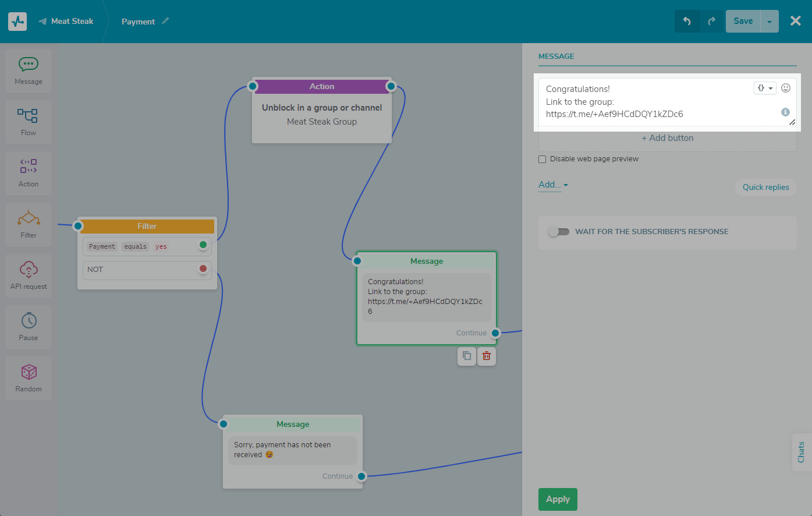
Task: Go to Meat Steak bot breadcrumb
Action: coord(72,21)
